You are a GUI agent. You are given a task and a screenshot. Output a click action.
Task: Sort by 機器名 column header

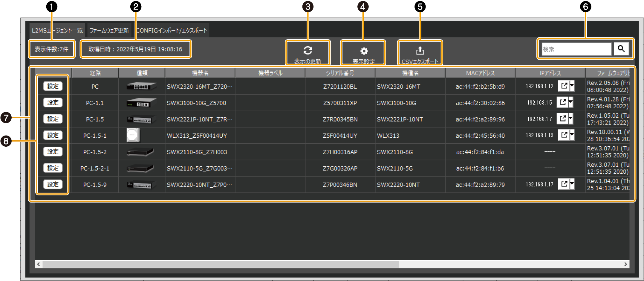pyautogui.click(x=200, y=73)
